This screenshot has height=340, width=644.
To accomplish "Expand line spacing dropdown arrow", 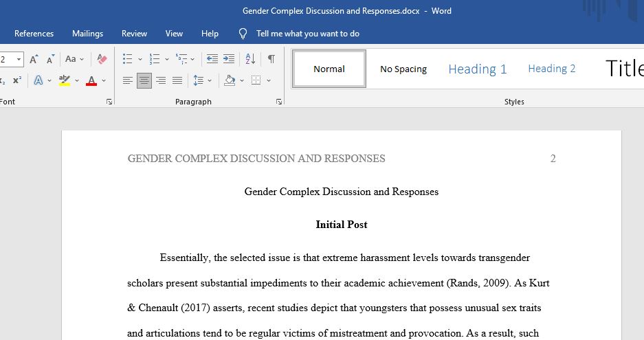I will [210, 80].
